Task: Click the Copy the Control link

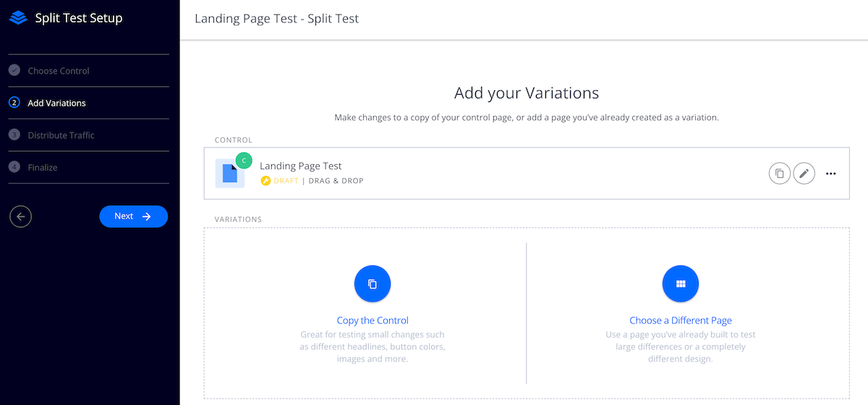Action: [373, 320]
